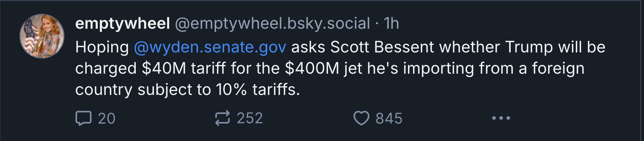Open the @wyden.senate.gov mention link
The width and height of the screenshot is (644, 141).
(x=210, y=47)
